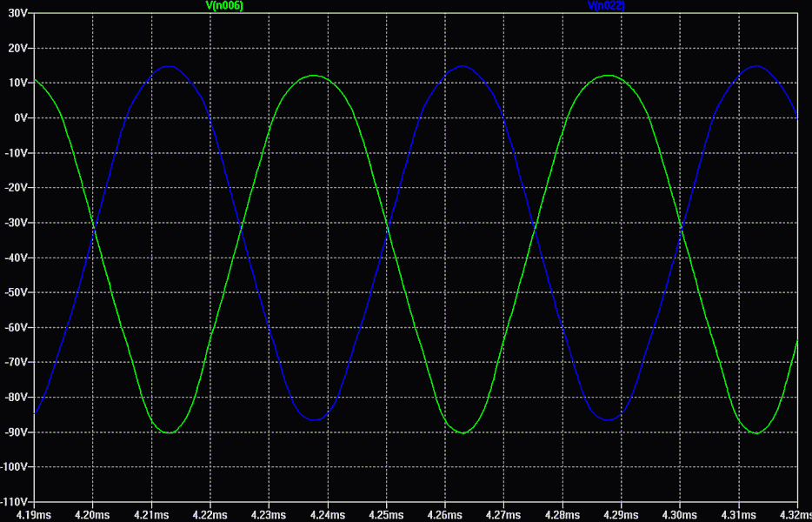Click the 4.27ms time axis label
The width and height of the screenshot is (812, 522).
(x=503, y=516)
